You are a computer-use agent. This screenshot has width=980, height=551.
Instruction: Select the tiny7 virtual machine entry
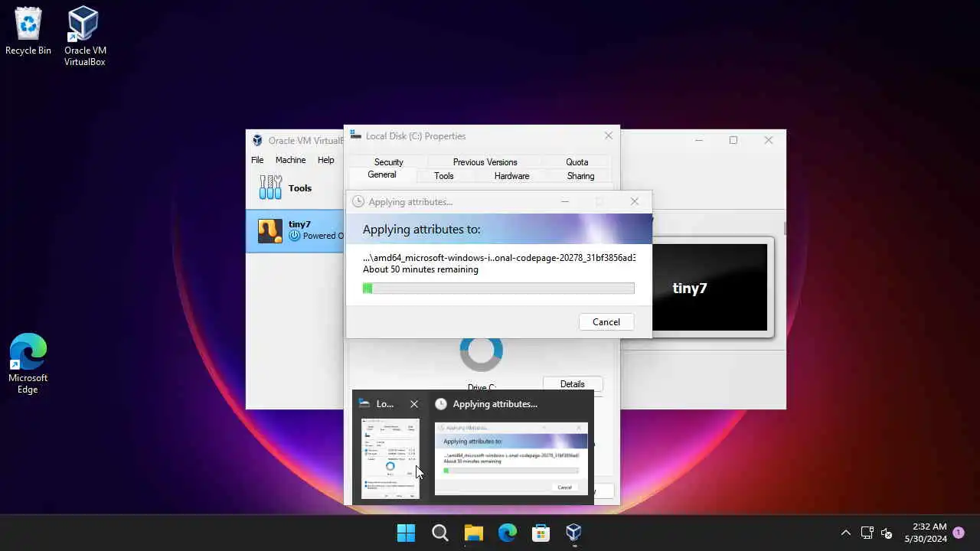[x=295, y=230]
